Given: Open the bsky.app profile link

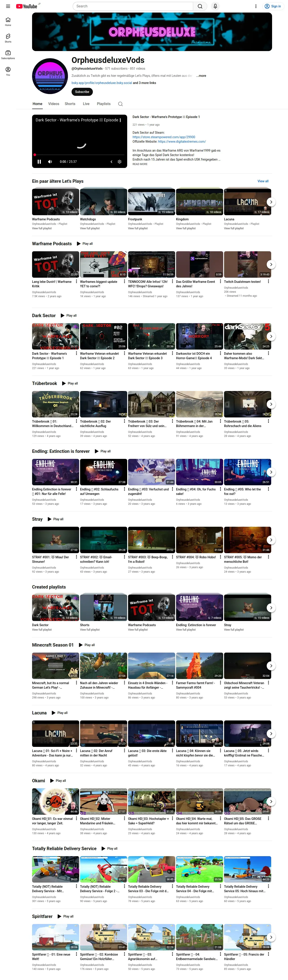Looking at the screenshot, I should pos(102,83).
